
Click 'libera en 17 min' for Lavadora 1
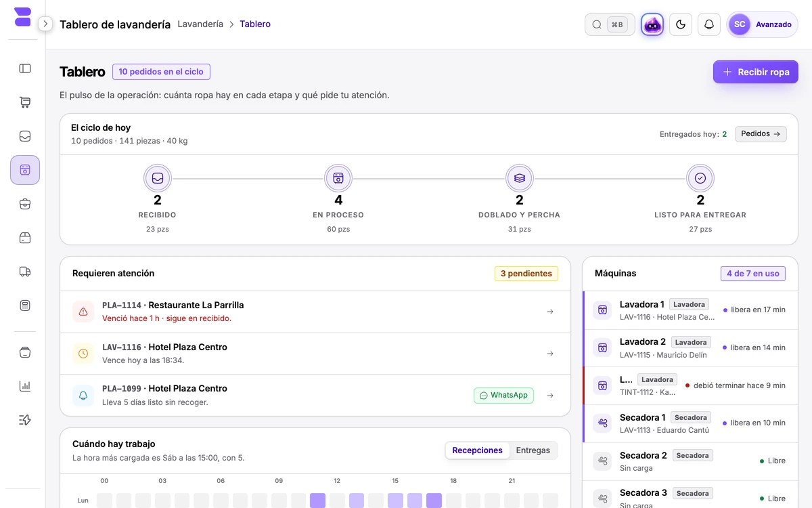[x=758, y=310]
